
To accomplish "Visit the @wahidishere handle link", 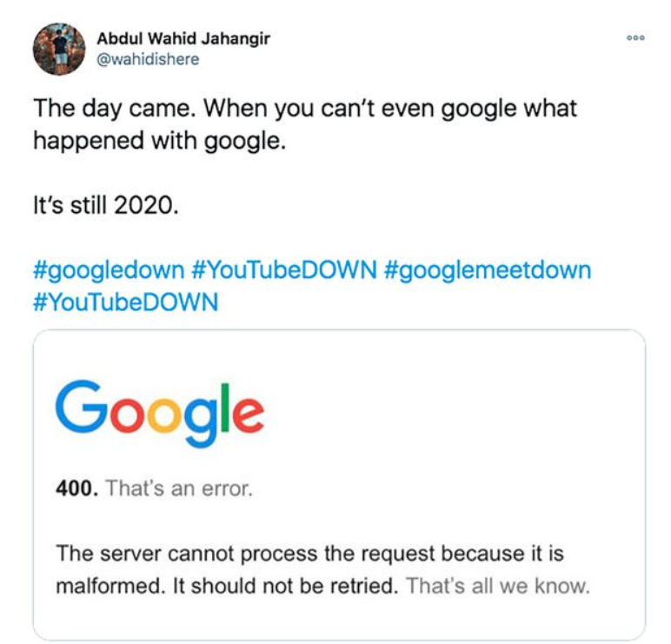I will point(148,59).
